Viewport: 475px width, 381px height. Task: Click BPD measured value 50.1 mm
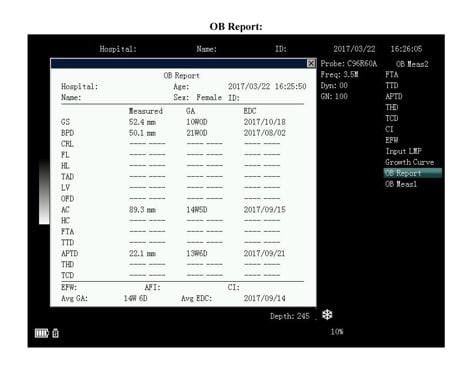point(142,133)
